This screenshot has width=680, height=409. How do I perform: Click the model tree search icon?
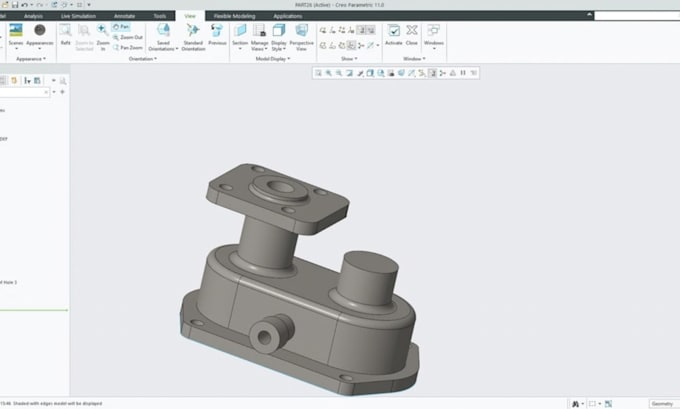point(63,81)
